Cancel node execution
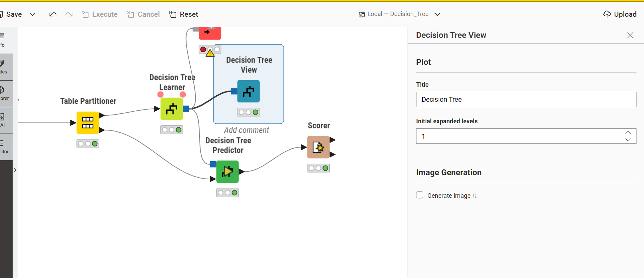Image resolution: width=644 pixels, height=278 pixels. pyautogui.click(x=143, y=14)
